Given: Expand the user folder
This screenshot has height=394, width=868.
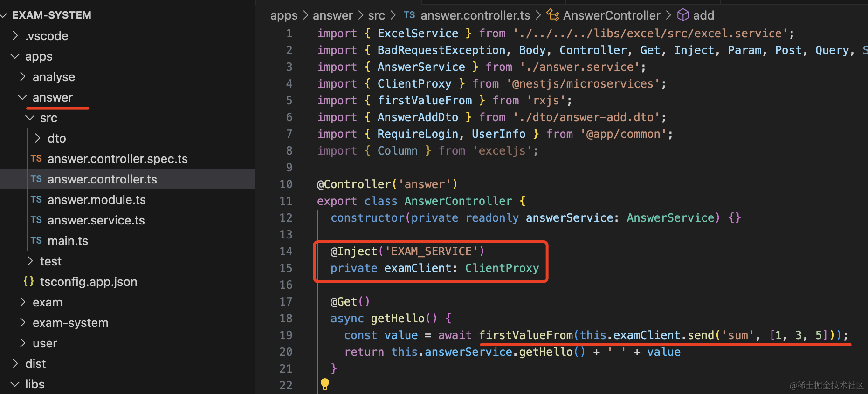Looking at the screenshot, I should (x=22, y=343).
